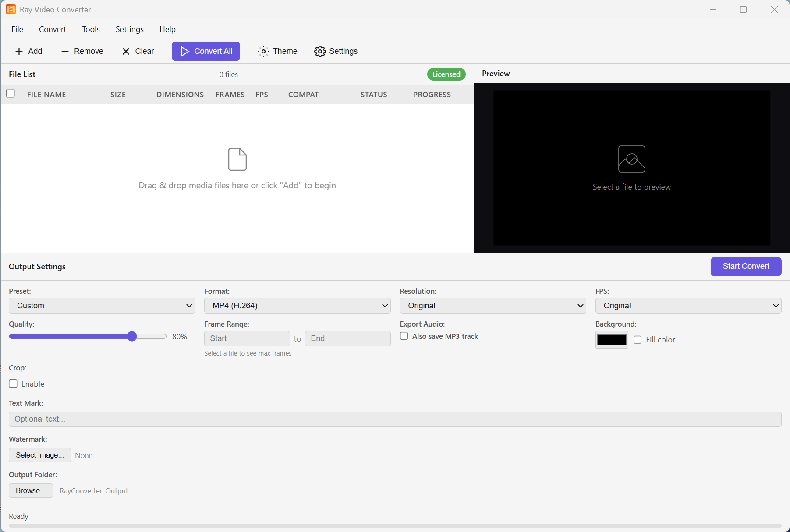Expand the FPS dropdown in Output Settings
Viewport: 790px width, 532px height.
point(688,306)
